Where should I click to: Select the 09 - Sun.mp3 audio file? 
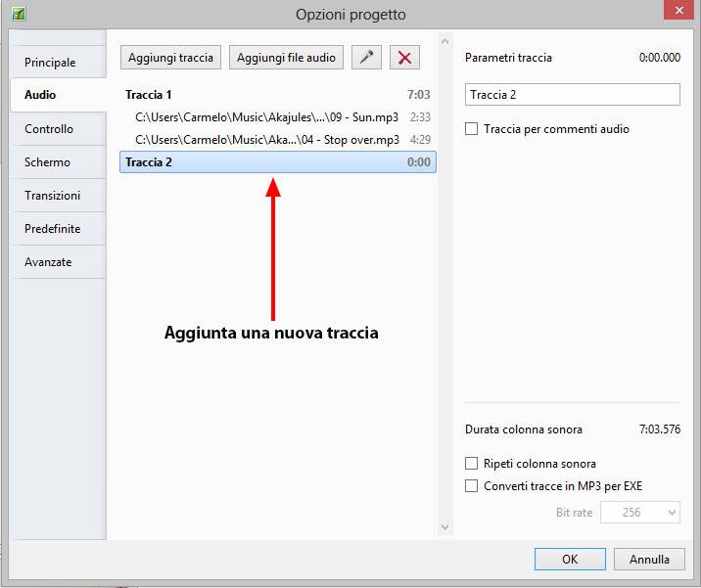(266, 117)
